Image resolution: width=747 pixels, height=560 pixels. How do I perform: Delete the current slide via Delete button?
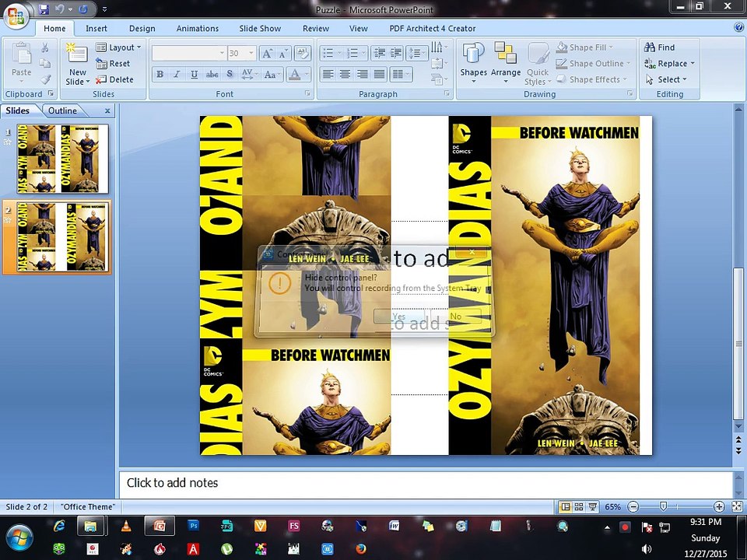114,79
